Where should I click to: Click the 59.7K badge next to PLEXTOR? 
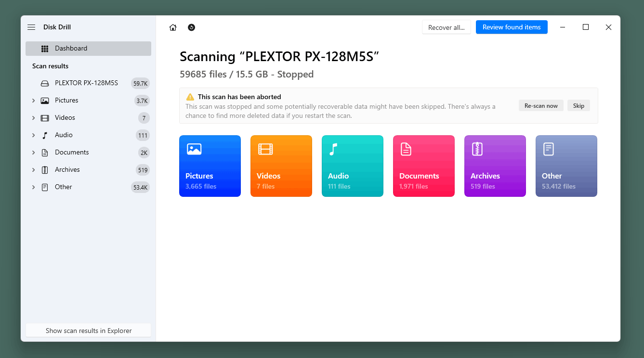(x=140, y=84)
